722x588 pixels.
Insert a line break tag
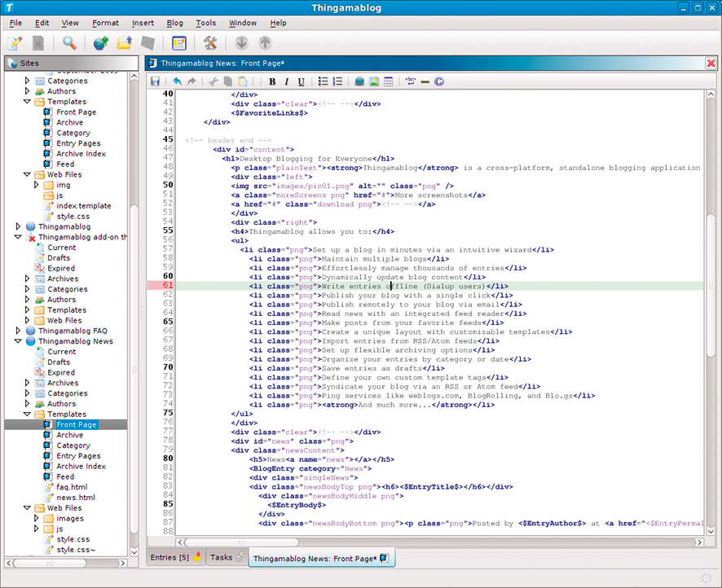pyautogui.click(x=410, y=81)
